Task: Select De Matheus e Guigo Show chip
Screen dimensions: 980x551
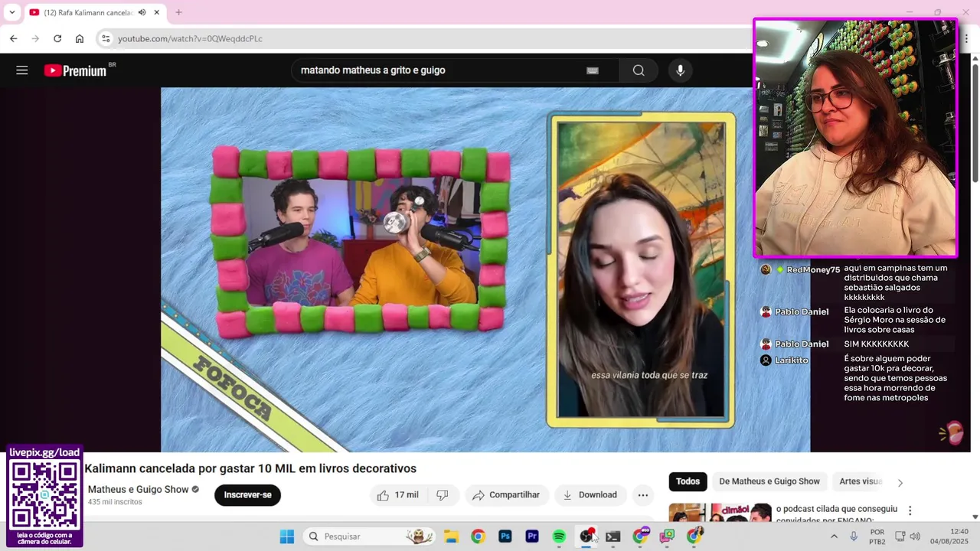Action: point(769,481)
